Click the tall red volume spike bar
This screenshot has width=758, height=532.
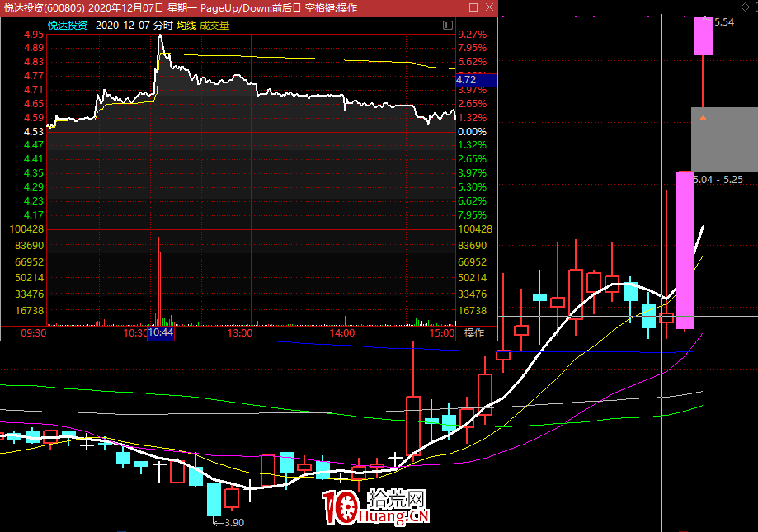pos(159,280)
